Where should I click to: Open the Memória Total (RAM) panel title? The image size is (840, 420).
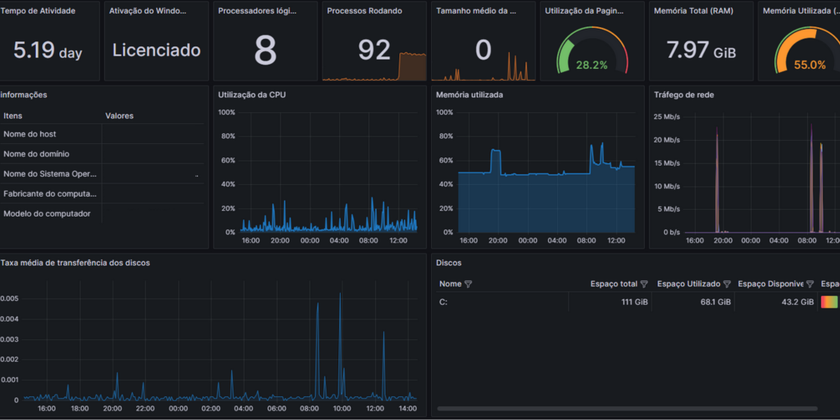tap(694, 11)
